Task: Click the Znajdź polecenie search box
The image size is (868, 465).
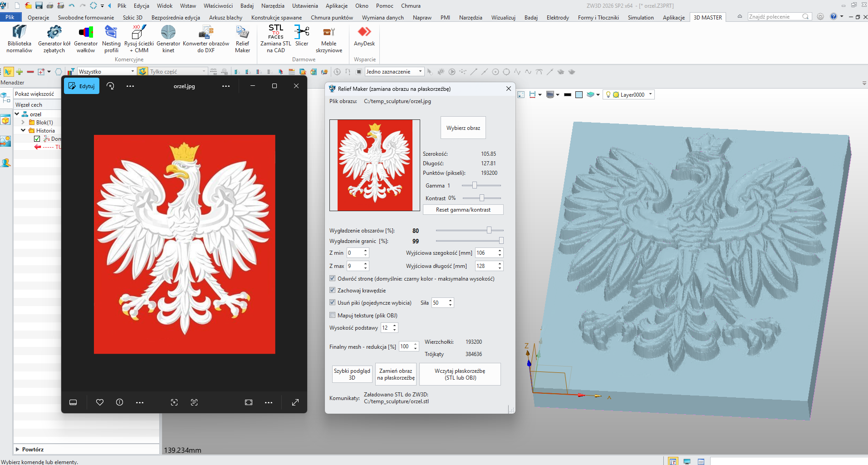Action: (x=779, y=17)
